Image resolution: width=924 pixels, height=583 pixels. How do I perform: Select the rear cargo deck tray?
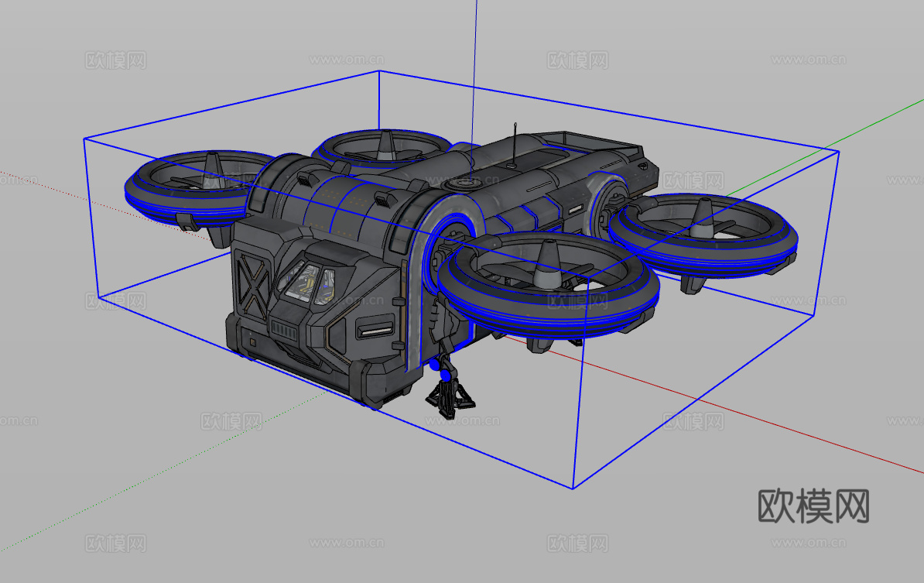(588, 145)
